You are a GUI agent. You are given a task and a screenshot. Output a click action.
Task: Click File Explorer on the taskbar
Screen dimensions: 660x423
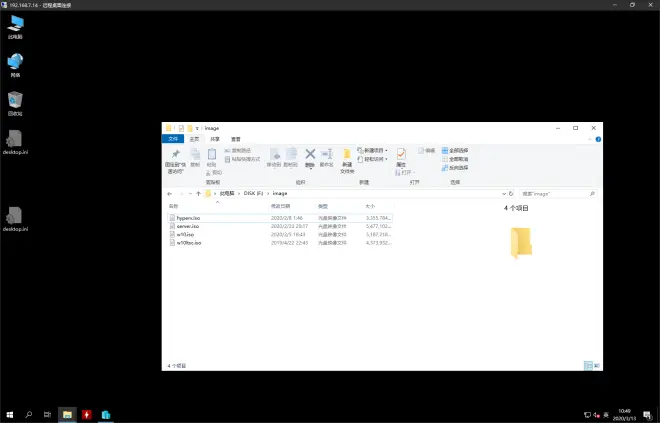(67, 415)
